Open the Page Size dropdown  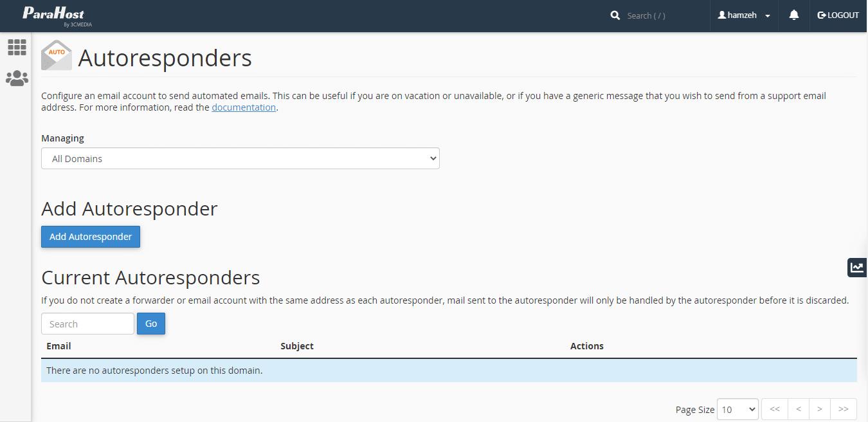click(737, 409)
